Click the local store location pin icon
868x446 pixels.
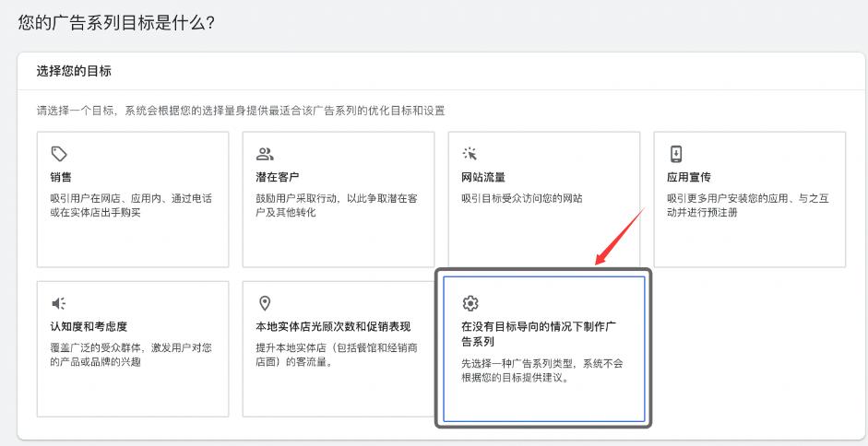tap(265, 303)
